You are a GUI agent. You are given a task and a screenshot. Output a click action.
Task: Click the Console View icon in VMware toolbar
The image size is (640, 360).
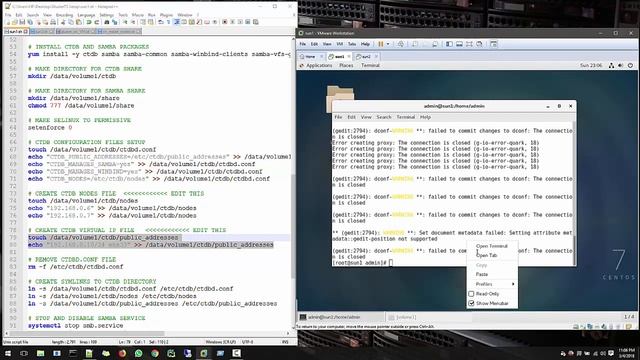(493, 44)
